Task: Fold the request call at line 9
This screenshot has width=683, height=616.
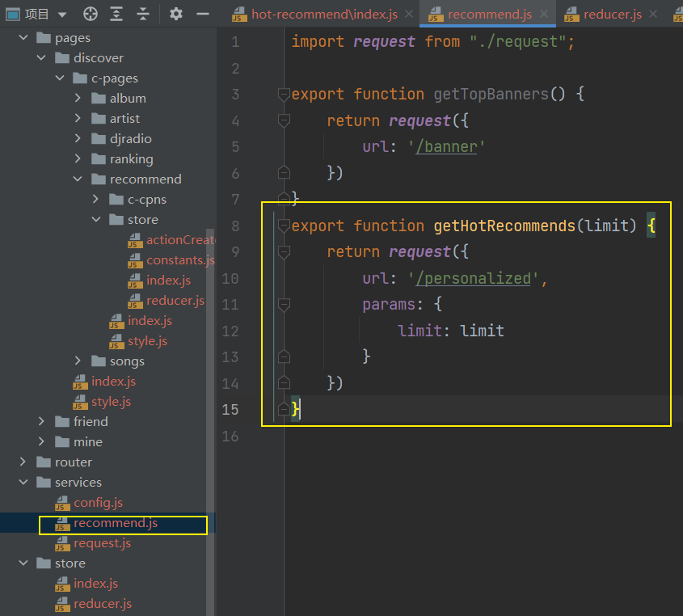Action: (x=284, y=251)
